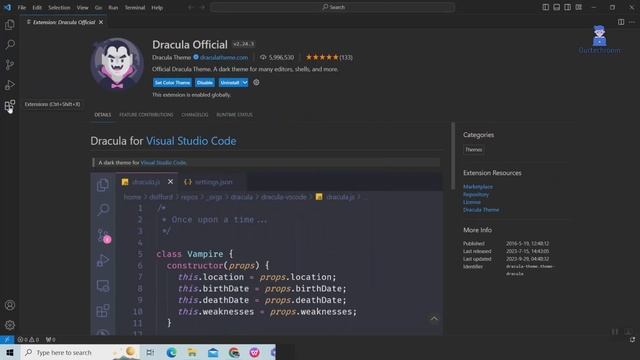This screenshot has height=360, width=640.
Task: Click the Dracula extension logo image
Action: click(x=117, y=64)
